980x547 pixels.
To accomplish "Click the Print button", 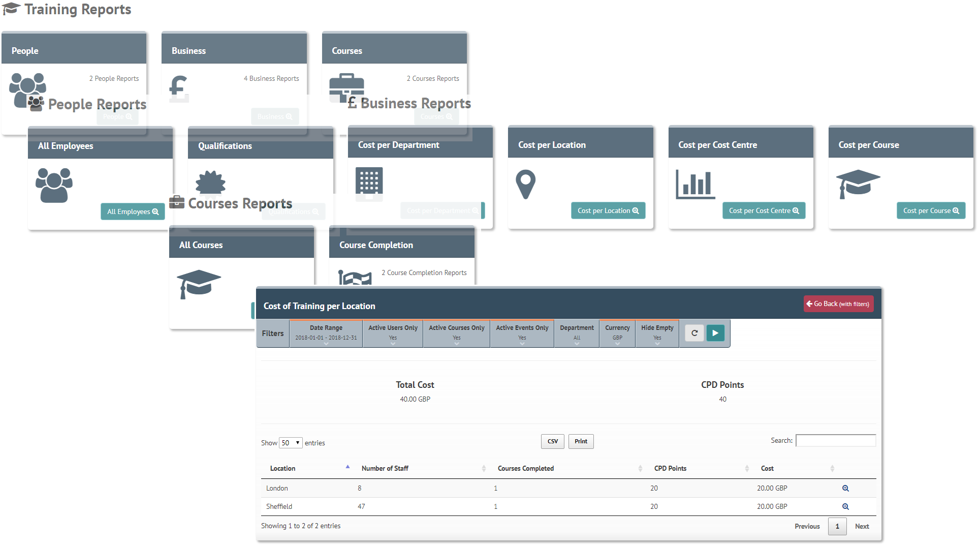I will coord(581,441).
